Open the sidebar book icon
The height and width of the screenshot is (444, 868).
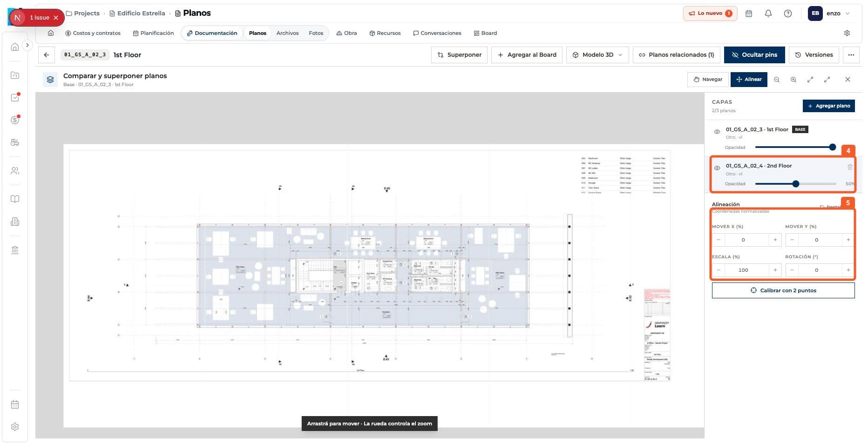click(15, 199)
